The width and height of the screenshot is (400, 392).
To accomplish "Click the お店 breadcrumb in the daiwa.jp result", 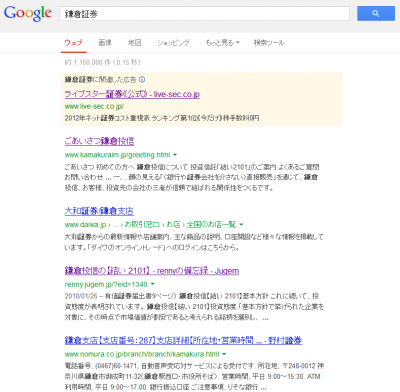I will click(173, 225).
